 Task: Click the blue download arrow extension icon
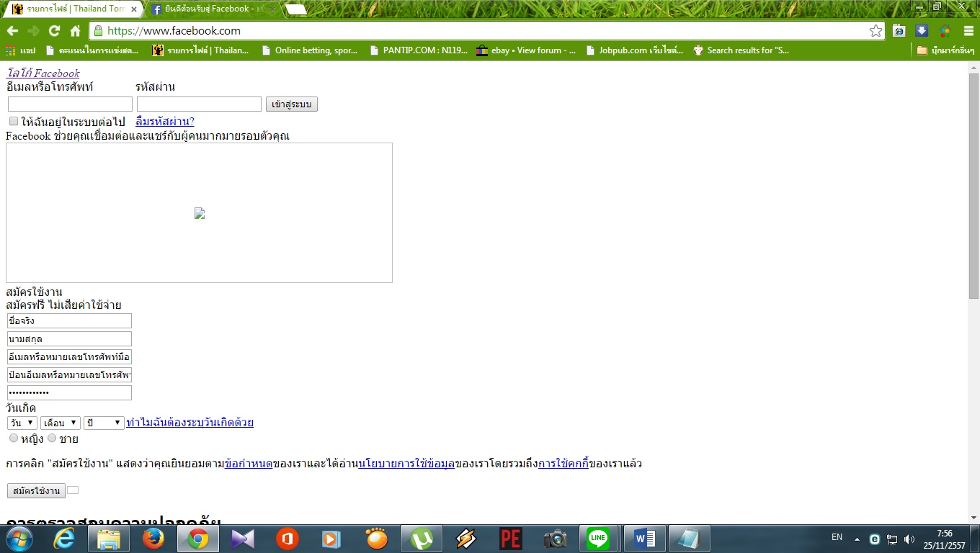pyautogui.click(x=922, y=31)
